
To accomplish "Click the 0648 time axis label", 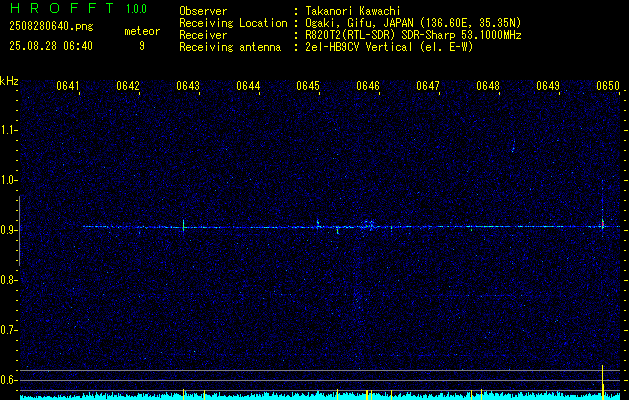I will point(488,86).
